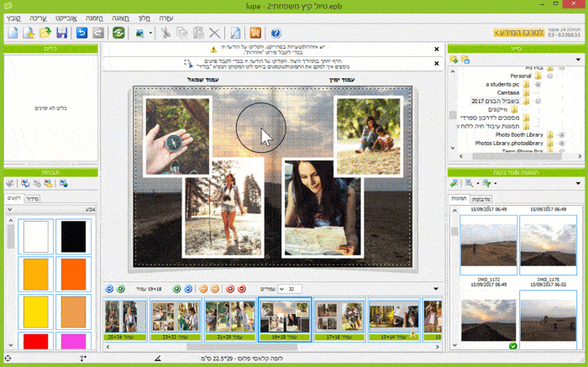Click the Save (floppy disk) toolbar icon
The image size is (588, 367).
pyautogui.click(x=61, y=33)
